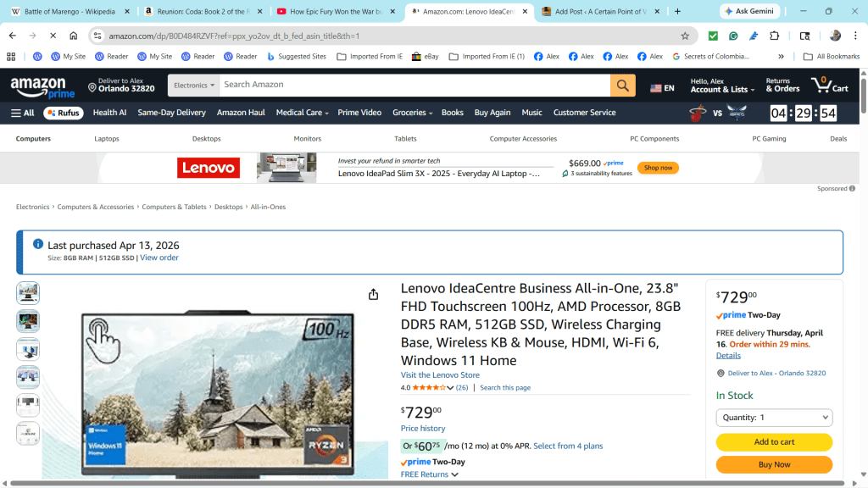Open the Electronics search category dropdown
The image size is (868, 488).
193,86
